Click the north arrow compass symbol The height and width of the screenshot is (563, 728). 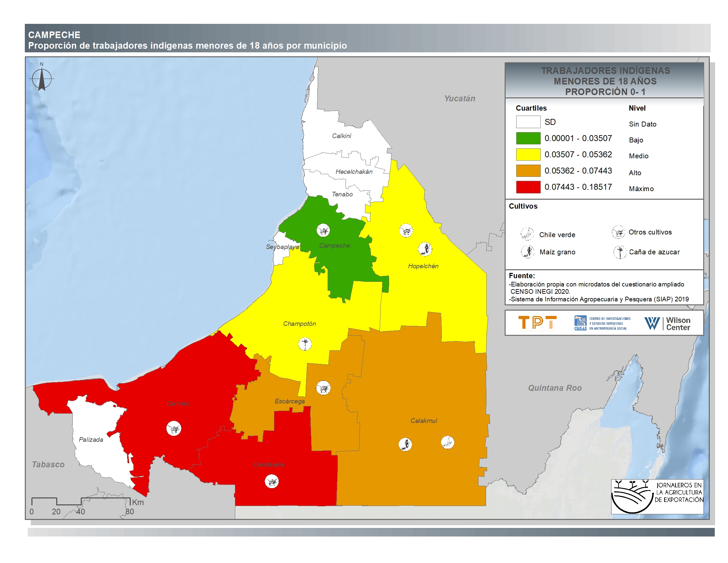coord(42,79)
